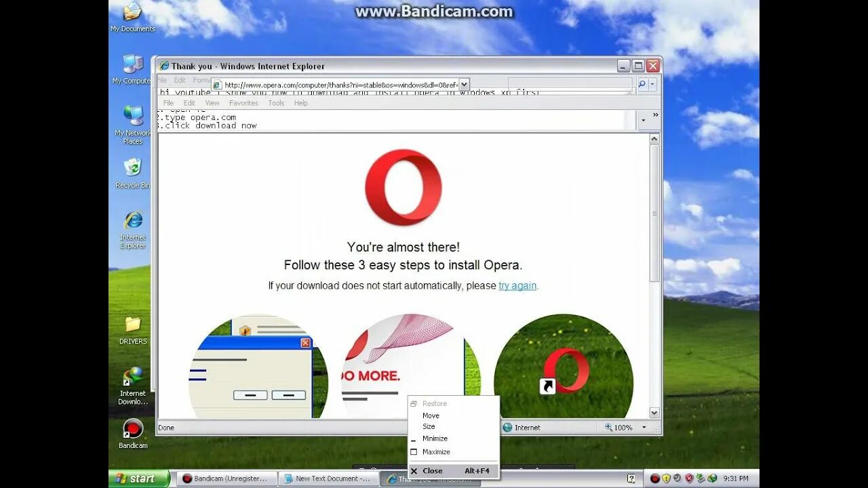Click the try again link
868x488 pixels.
(x=517, y=285)
